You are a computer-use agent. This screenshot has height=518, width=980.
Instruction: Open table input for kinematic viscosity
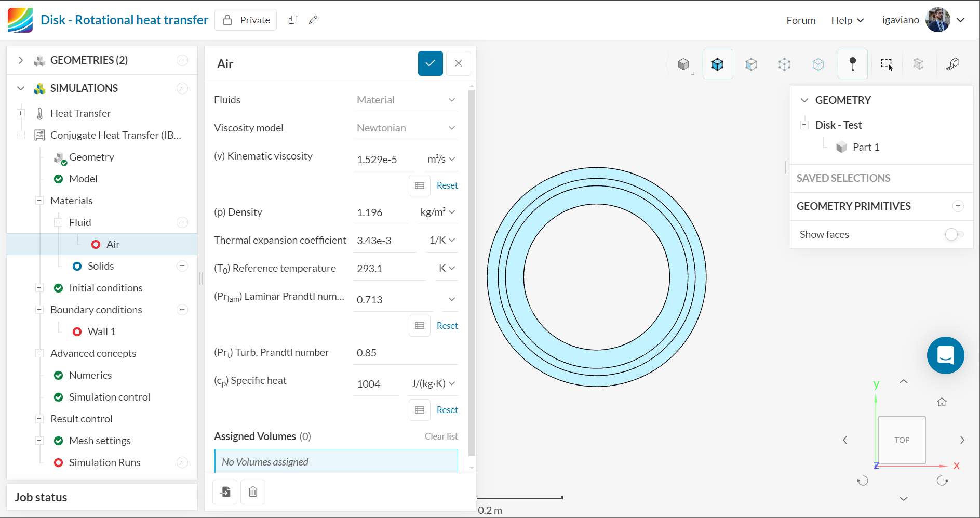pos(420,185)
